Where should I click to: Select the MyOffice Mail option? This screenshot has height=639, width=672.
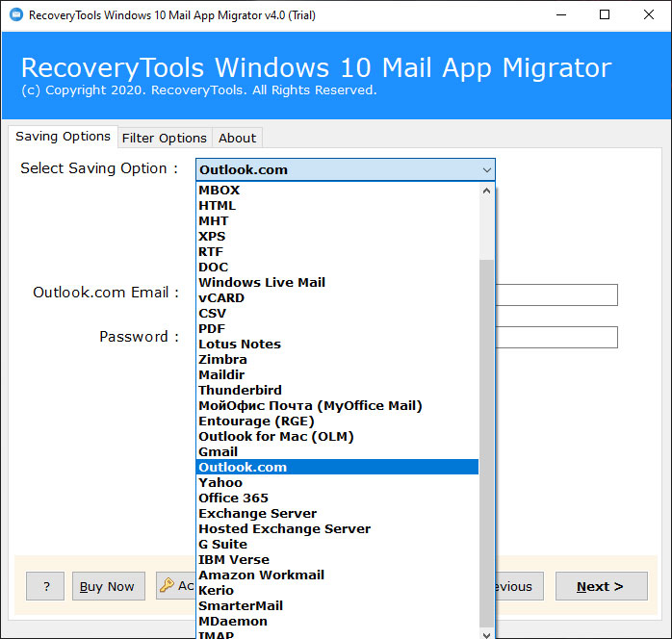[x=338, y=406]
